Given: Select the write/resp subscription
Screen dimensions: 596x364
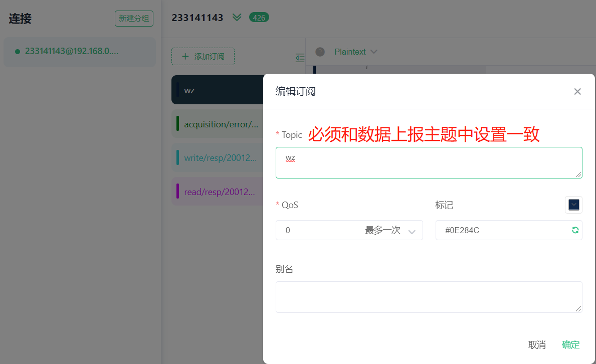Looking at the screenshot, I should [x=218, y=157].
